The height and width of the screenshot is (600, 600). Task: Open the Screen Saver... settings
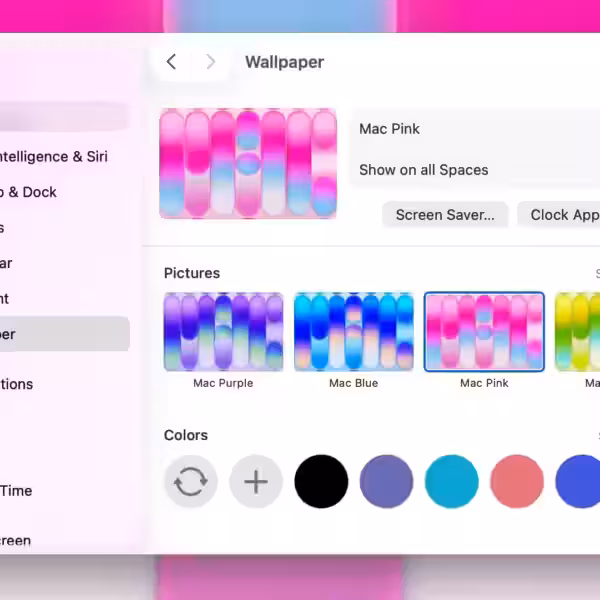[445, 215]
